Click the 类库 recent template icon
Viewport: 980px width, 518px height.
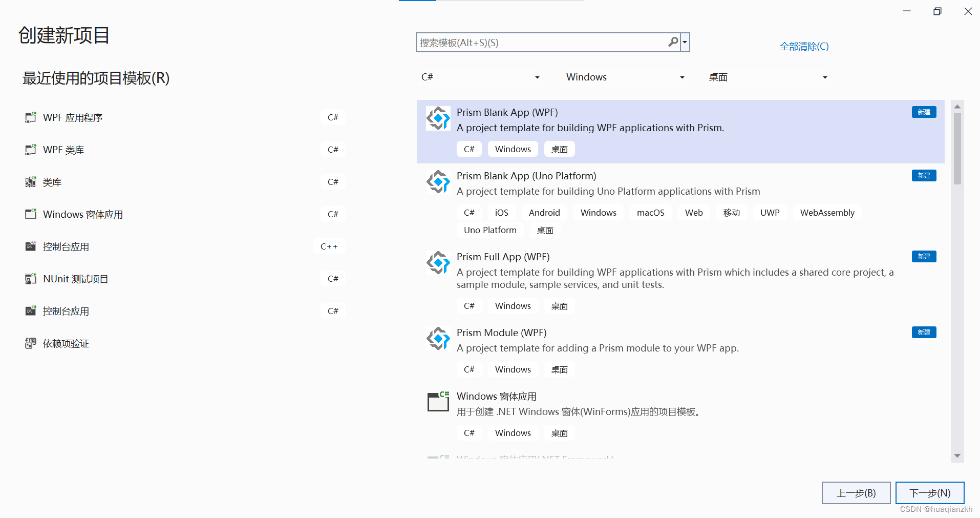[31, 182]
